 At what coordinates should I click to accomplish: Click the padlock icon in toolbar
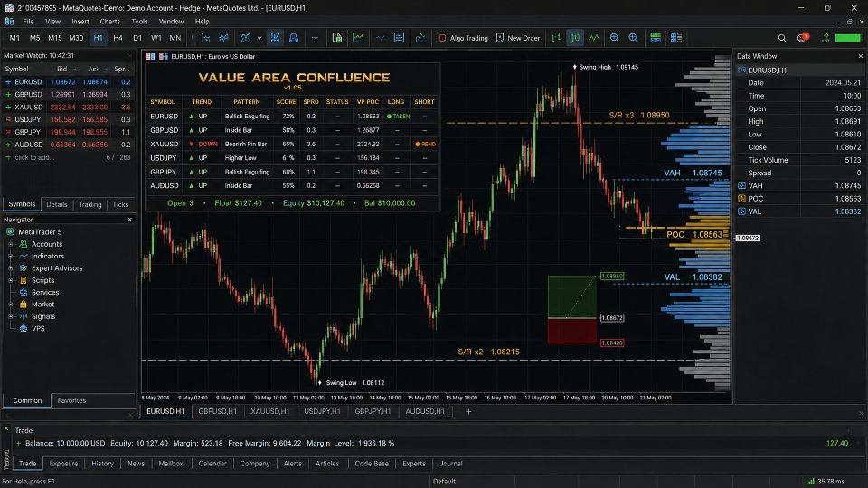294,38
